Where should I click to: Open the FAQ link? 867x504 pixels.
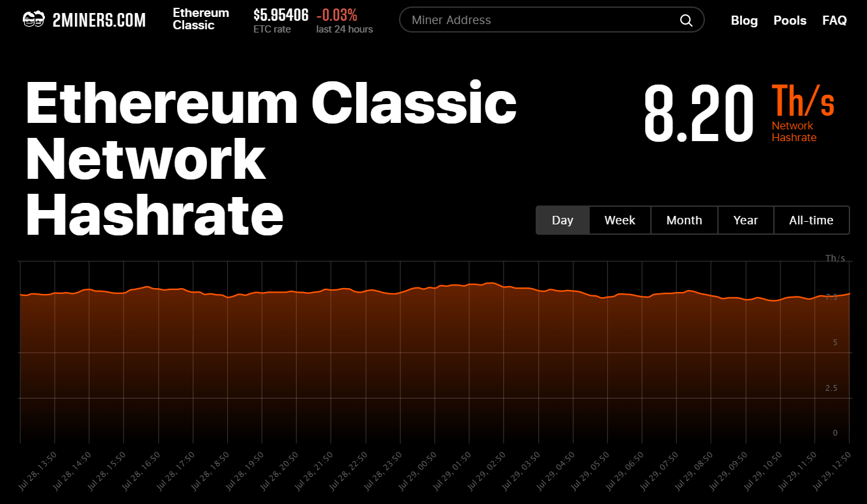click(x=834, y=20)
